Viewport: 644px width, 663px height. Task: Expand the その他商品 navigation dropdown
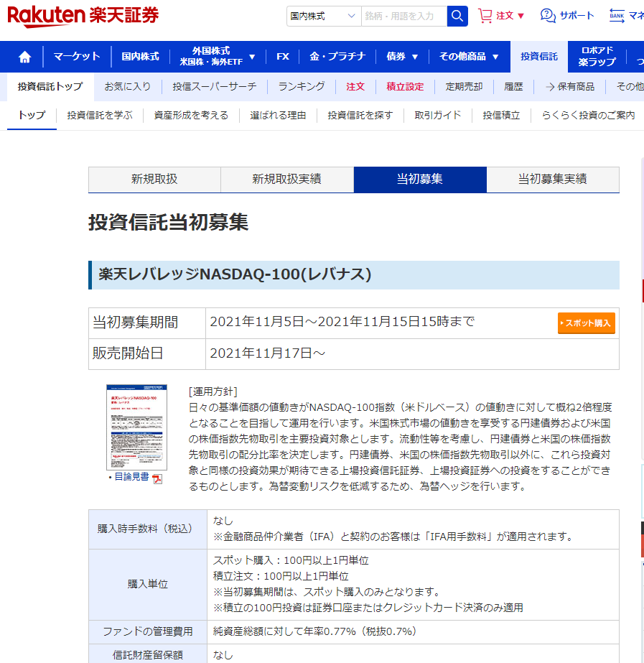(469, 57)
